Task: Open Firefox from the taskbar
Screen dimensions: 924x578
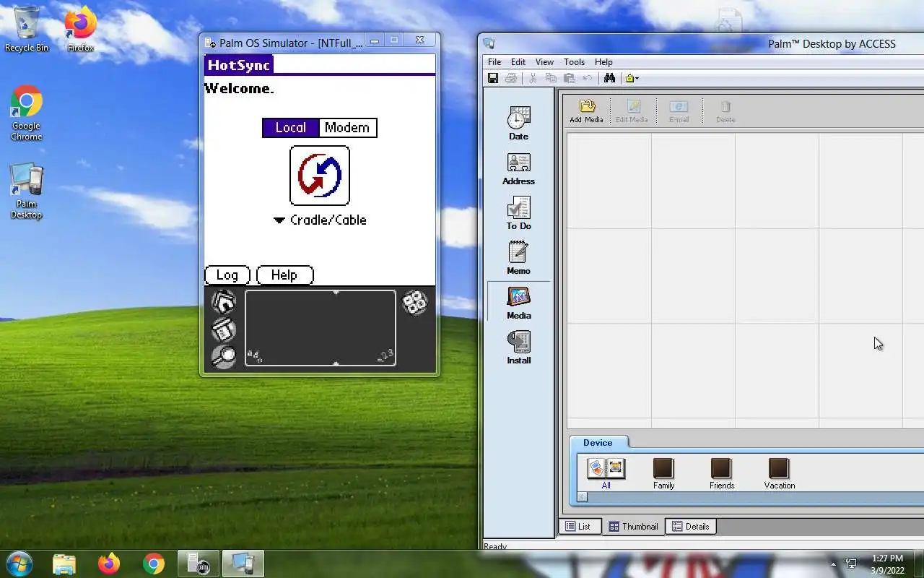Action: (109, 564)
